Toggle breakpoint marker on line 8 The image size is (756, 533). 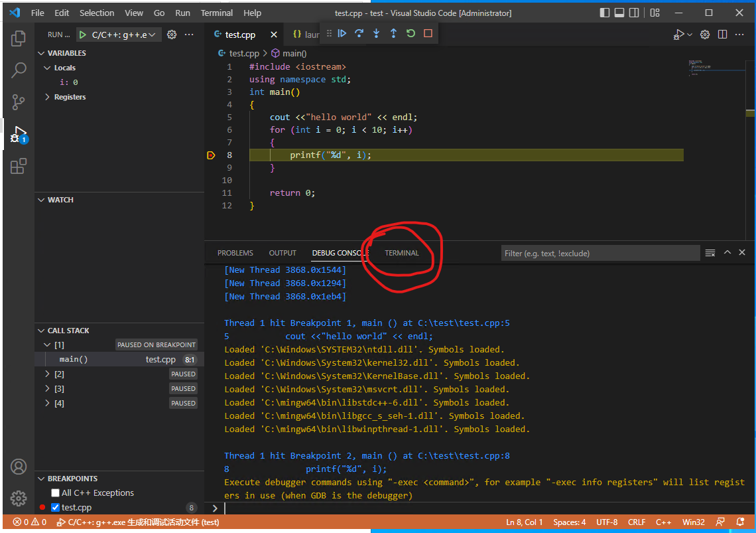[x=211, y=155]
